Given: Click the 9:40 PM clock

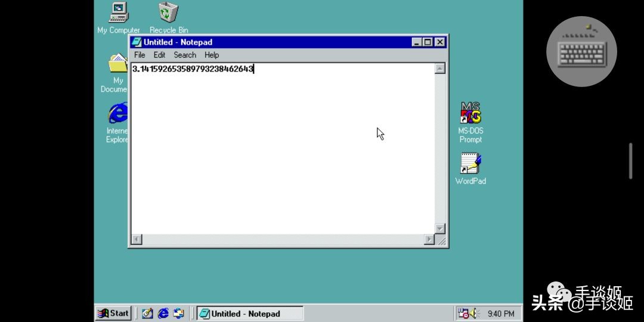Looking at the screenshot, I should 501,314.
